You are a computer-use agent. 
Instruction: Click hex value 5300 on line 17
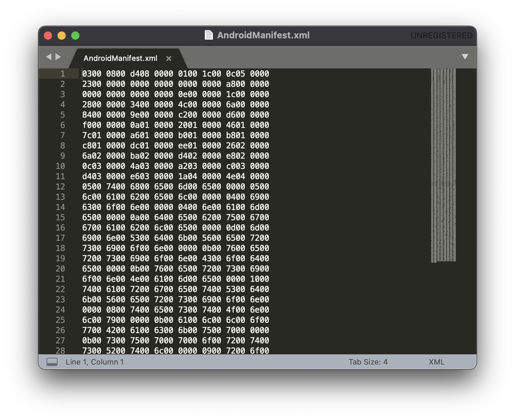pyautogui.click(x=140, y=238)
